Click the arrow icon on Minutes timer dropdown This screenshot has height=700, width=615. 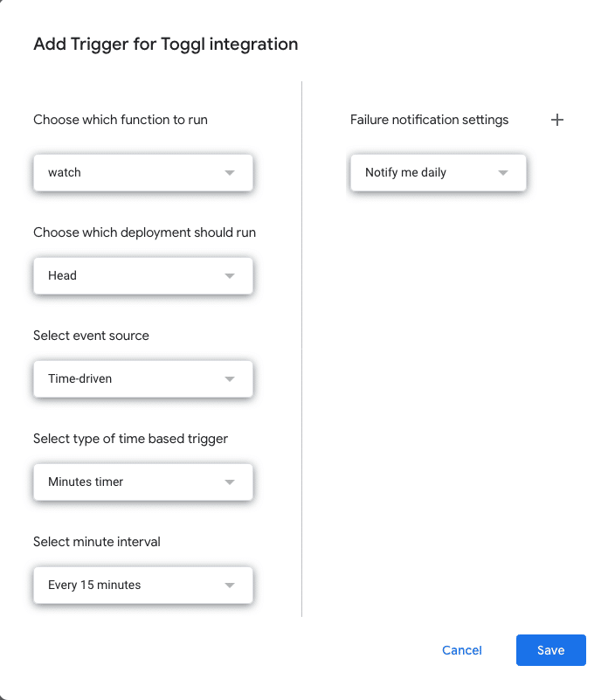pos(230,482)
